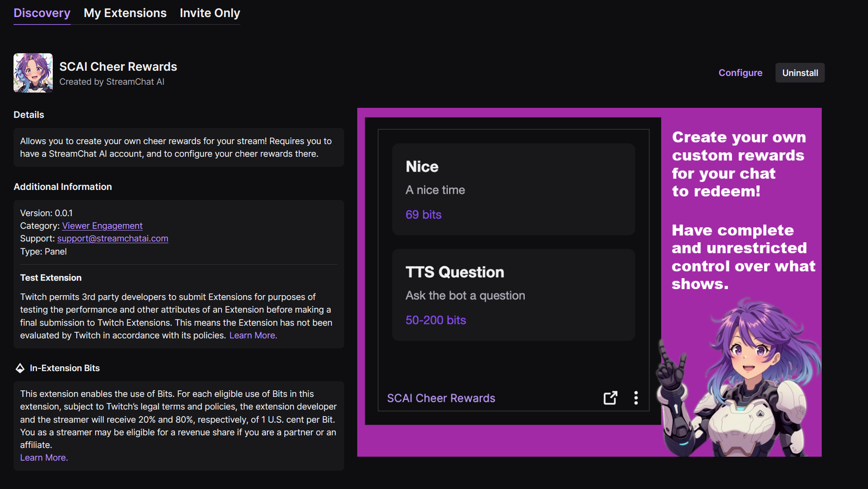This screenshot has height=489, width=868.
Task: Click Learn More under In-Extension Bits
Action: click(x=44, y=458)
